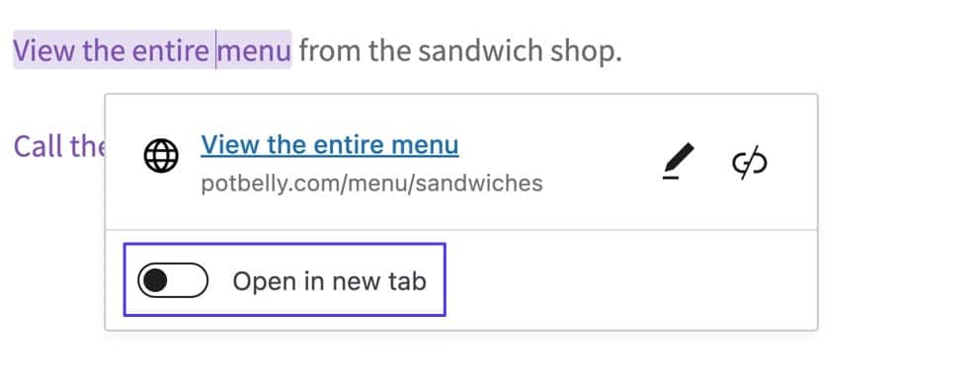
Task: Click empty popover area right of the toggle
Action: coord(630,280)
